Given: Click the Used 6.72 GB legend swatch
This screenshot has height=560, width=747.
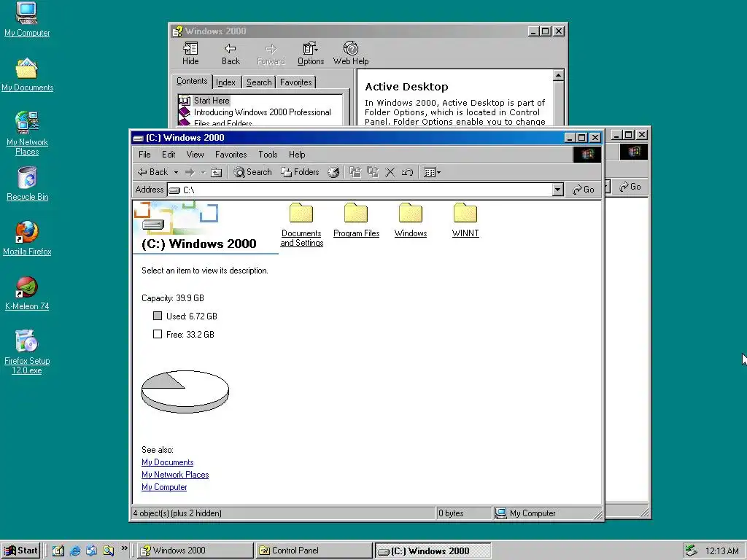Looking at the screenshot, I should 158,316.
